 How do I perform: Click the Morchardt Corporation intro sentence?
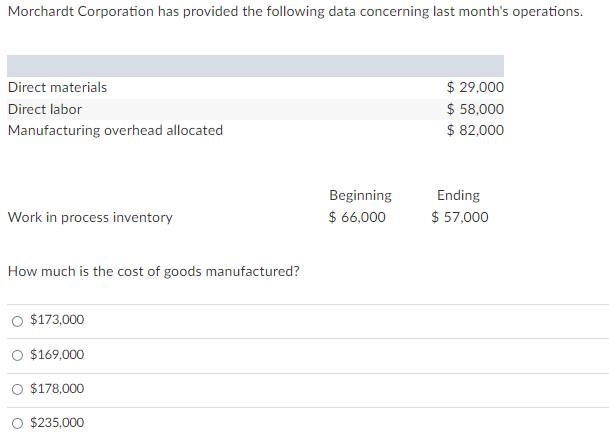pos(295,11)
